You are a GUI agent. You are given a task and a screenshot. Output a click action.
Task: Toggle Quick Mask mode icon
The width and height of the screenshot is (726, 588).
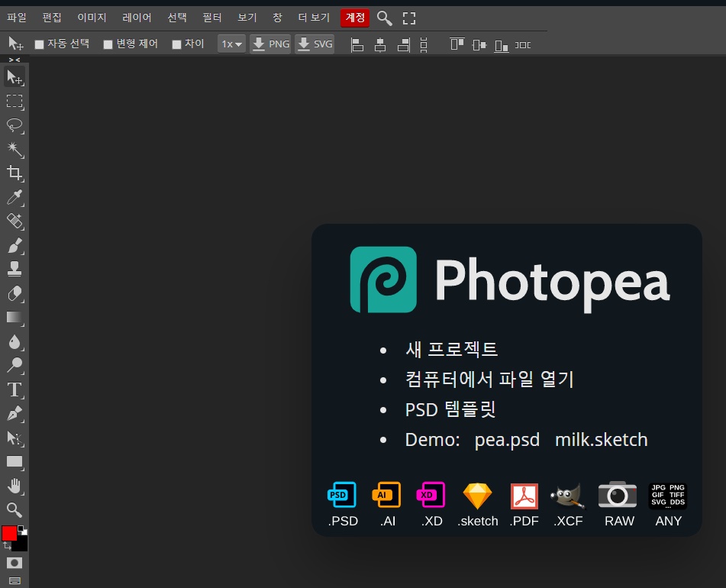(x=15, y=563)
